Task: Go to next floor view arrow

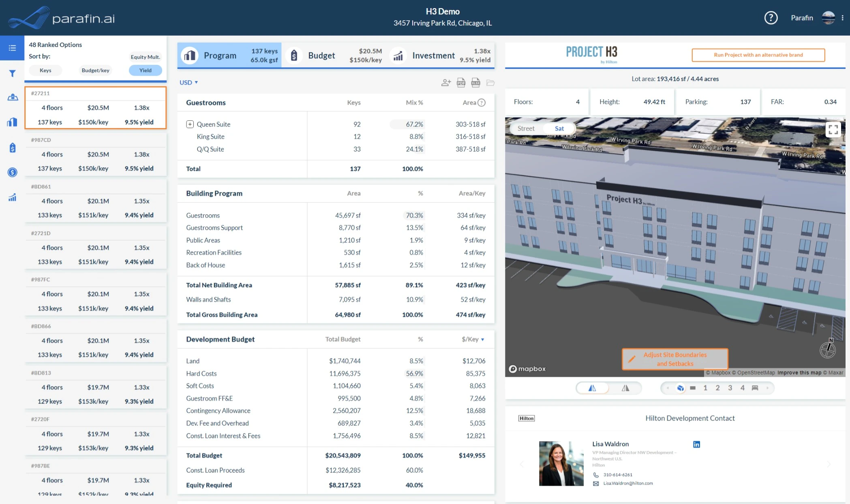Action: click(x=767, y=388)
